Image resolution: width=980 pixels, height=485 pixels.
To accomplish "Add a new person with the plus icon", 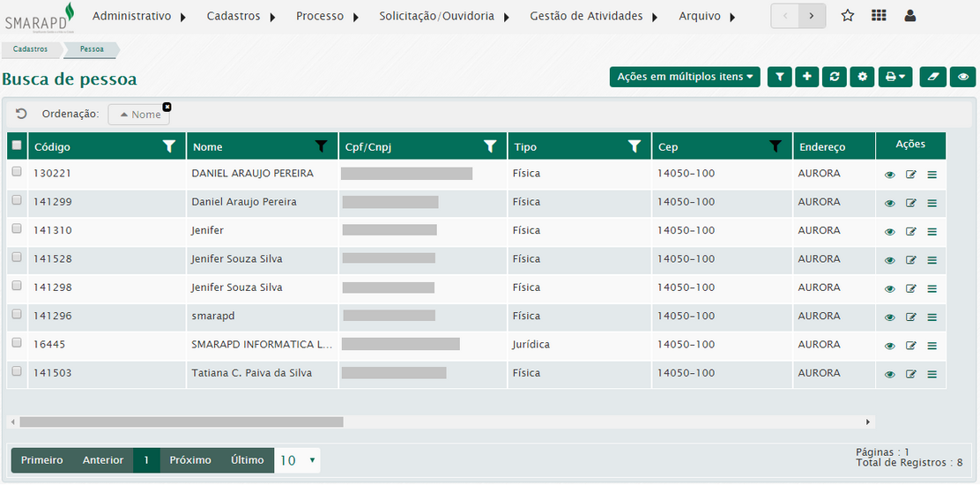I will [x=806, y=78].
